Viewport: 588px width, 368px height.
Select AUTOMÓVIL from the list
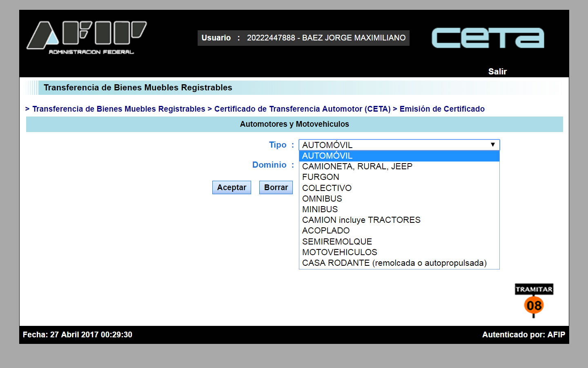[x=399, y=156]
